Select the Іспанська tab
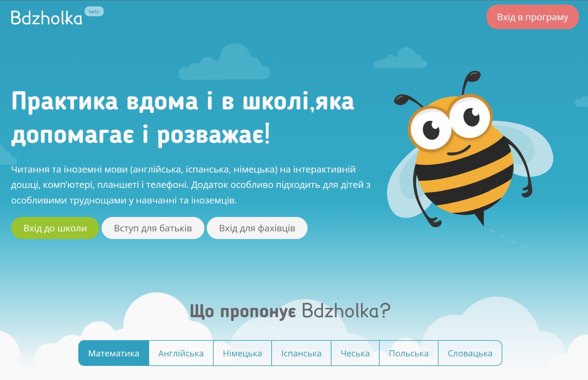This screenshot has height=380, width=588. point(301,353)
